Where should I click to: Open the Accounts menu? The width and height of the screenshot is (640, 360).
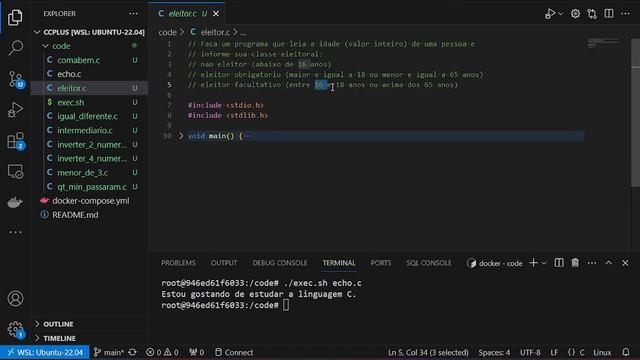[15, 298]
